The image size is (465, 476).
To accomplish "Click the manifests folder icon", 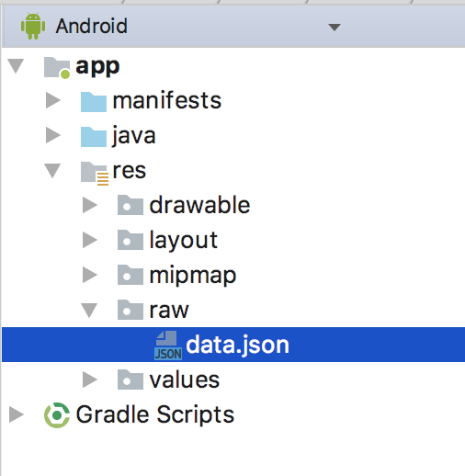I will click(94, 102).
